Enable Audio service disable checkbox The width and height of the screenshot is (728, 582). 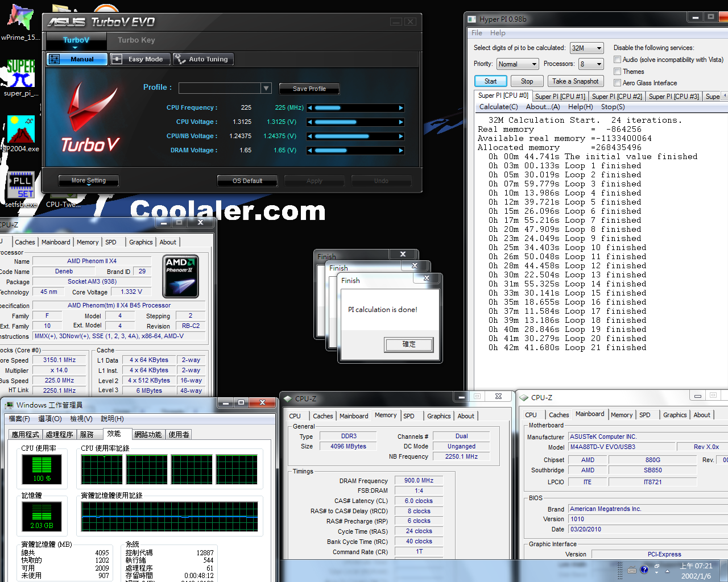click(617, 59)
